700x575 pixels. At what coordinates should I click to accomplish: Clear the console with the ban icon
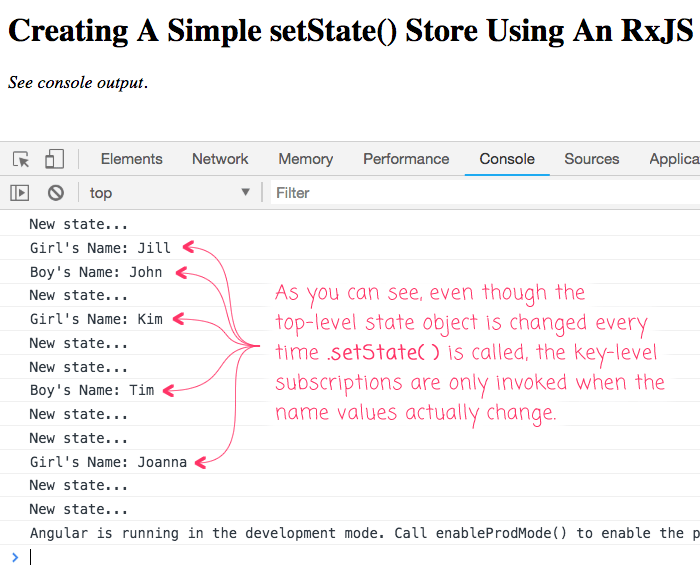tap(56, 193)
